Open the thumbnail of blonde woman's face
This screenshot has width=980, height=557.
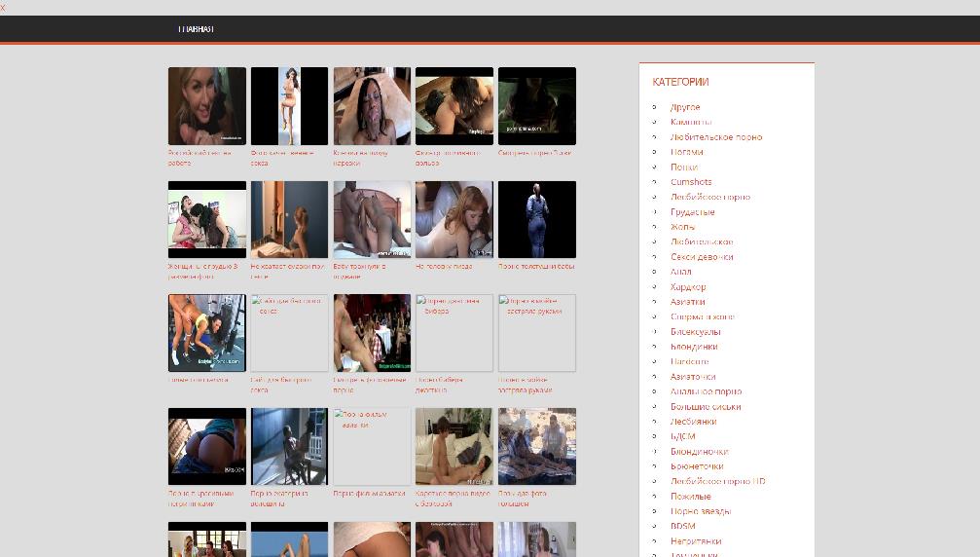[x=207, y=106]
